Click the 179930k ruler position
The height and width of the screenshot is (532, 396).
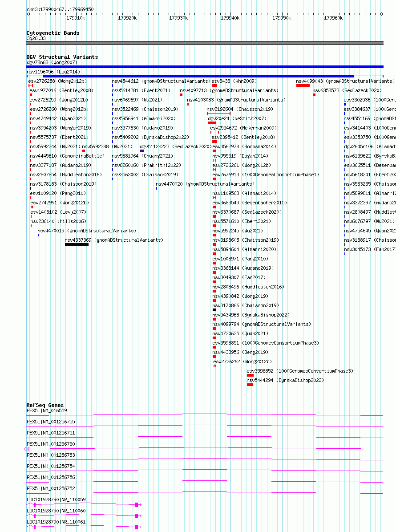tap(178, 18)
